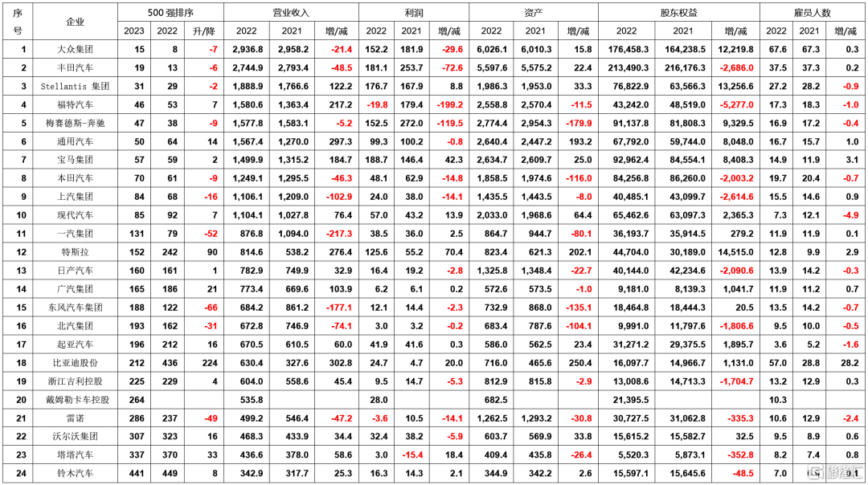
Task: Select 梅赛德斯-奔驰 2021 profit value 272.0
Action: tap(411, 124)
